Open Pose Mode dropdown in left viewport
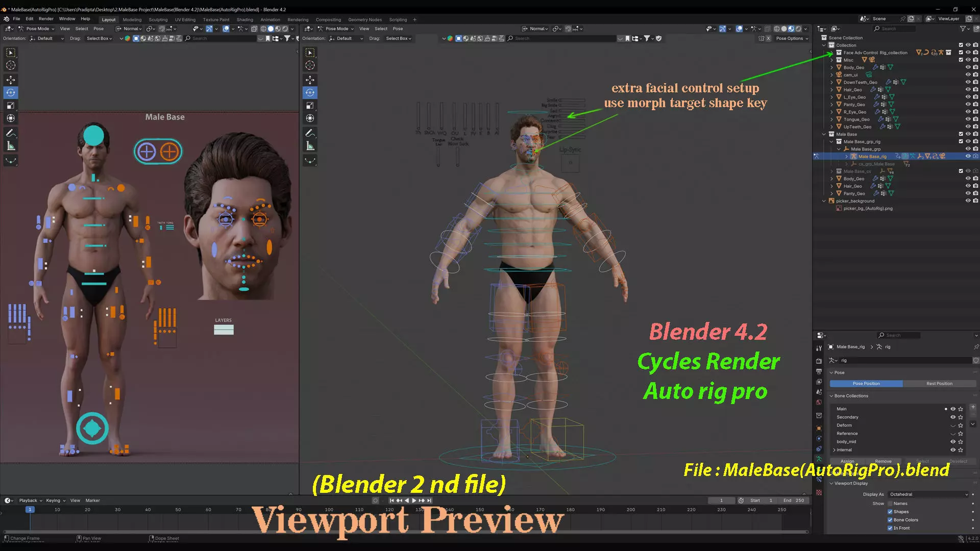This screenshot has height=551, width=980. [36, 29]
